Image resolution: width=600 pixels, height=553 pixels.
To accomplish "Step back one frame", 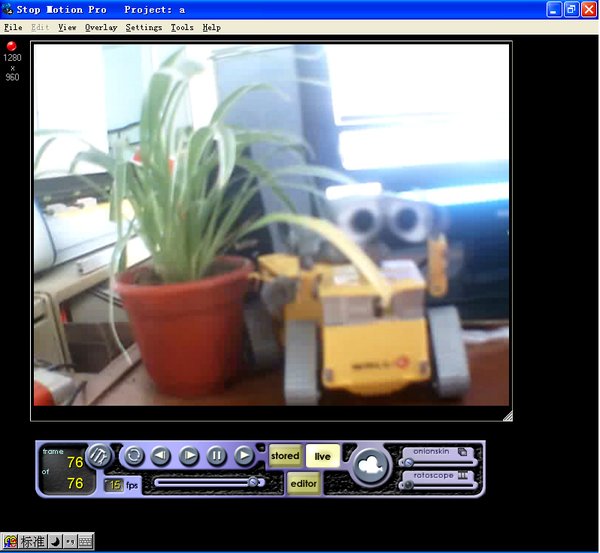I will 161,455.
